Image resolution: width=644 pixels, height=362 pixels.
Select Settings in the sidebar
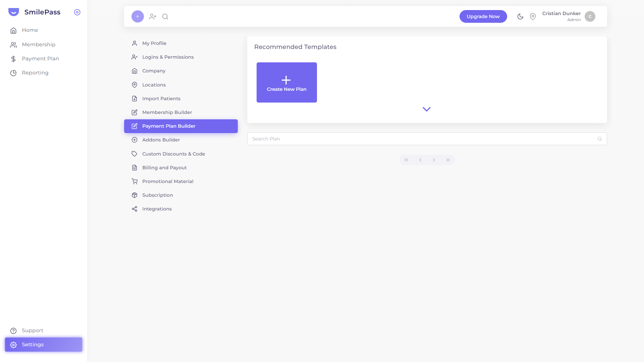pos(44,345)
